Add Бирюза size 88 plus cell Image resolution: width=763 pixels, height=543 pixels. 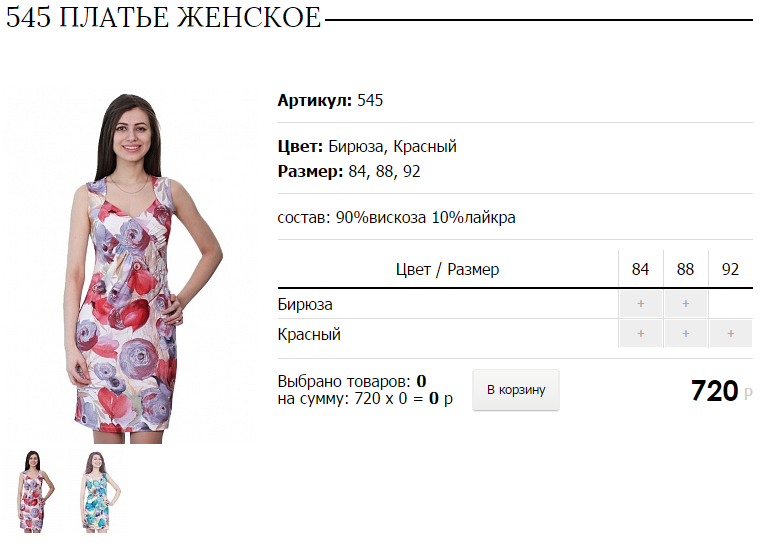point(686,304)
